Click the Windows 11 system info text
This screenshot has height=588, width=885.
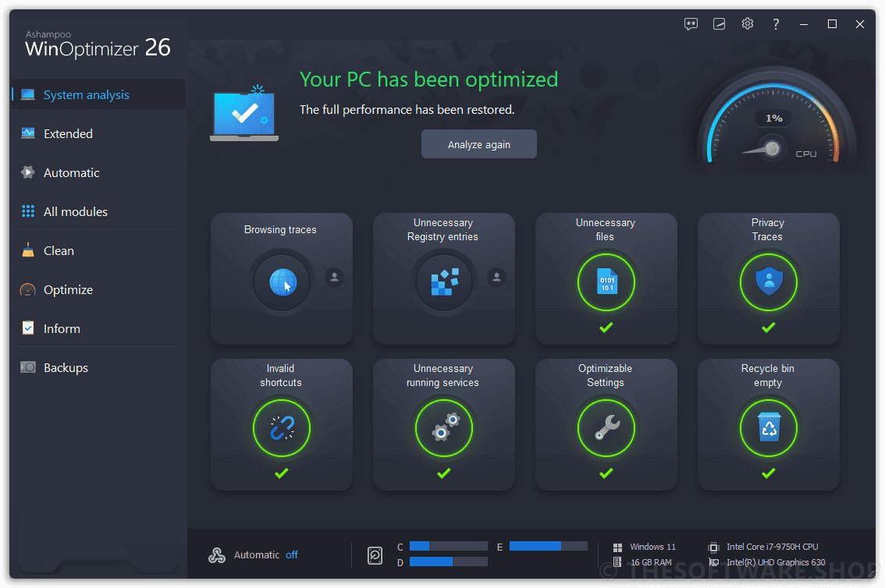[x=652, y=547]
